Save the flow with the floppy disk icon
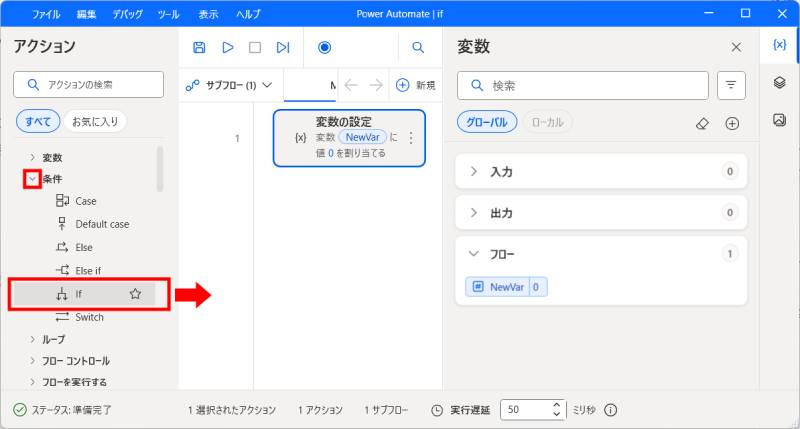800x429 pixels. coord(199,47)
